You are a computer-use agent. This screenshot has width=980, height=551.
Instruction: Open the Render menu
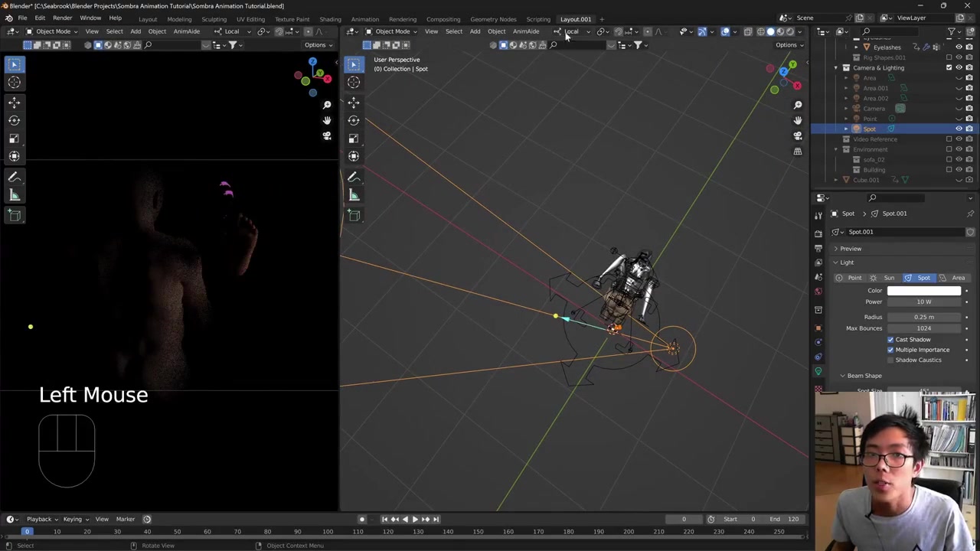coord(62,18)
